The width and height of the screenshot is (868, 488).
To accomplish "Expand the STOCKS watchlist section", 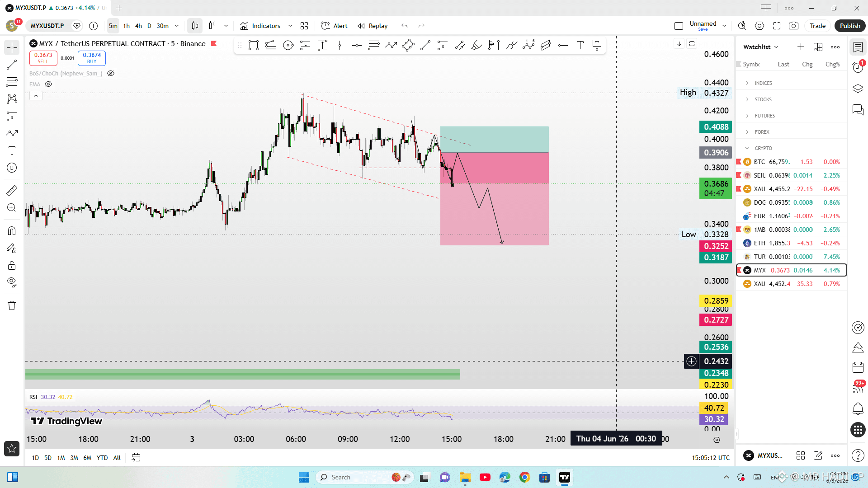I will [x=791, y=99].
